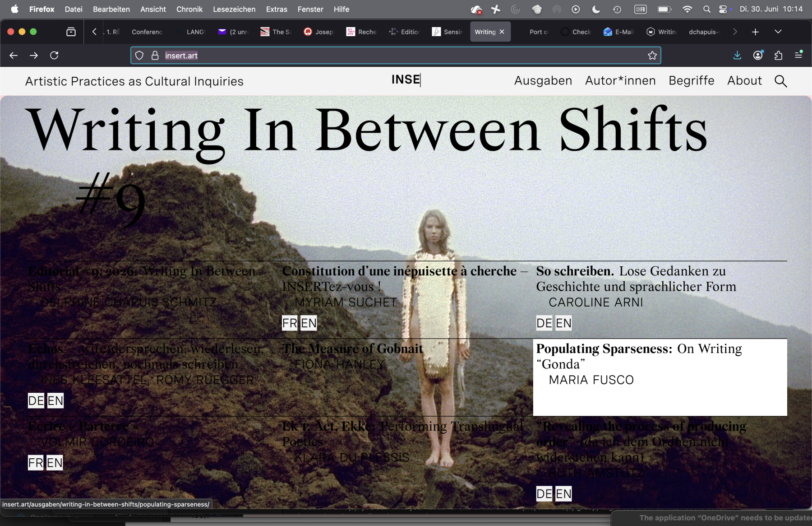Open the Time Machine menu icon

coord(617,9)
